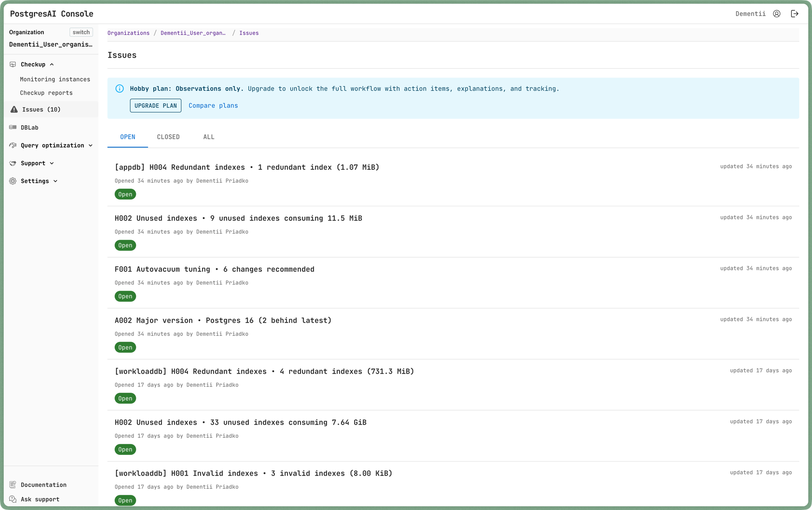Screen dimensions: 812x510
Task: Click the Documentation icon in the sidebar
Action: click(x=13, y=485)
